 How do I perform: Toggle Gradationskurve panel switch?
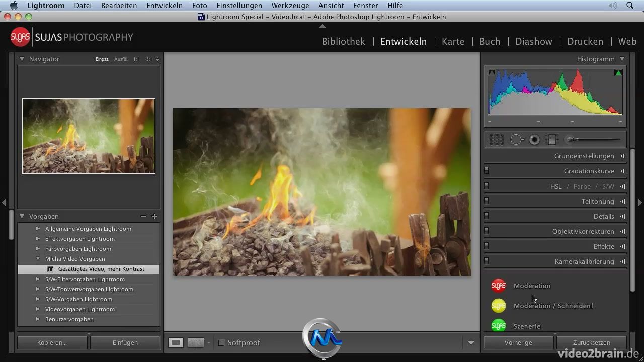click(486, 171)
